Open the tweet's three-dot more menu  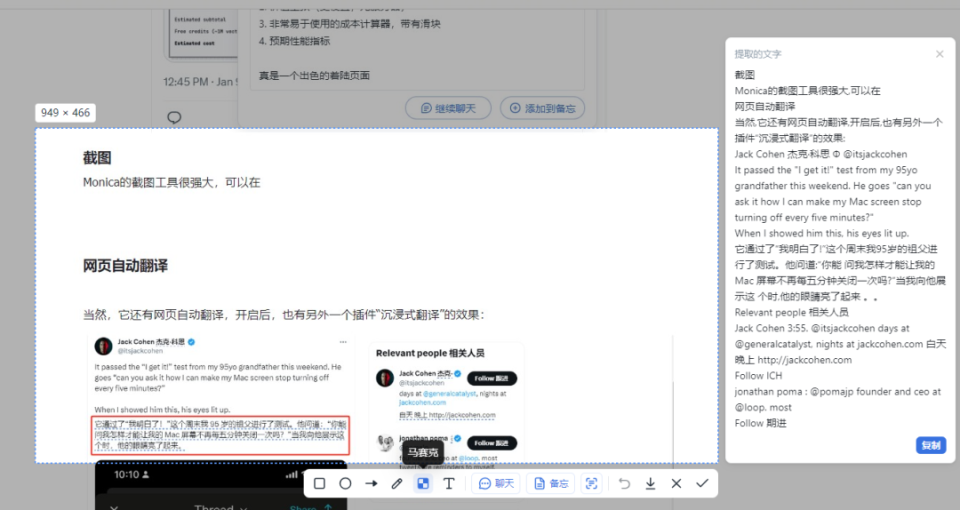click(343, 342)
